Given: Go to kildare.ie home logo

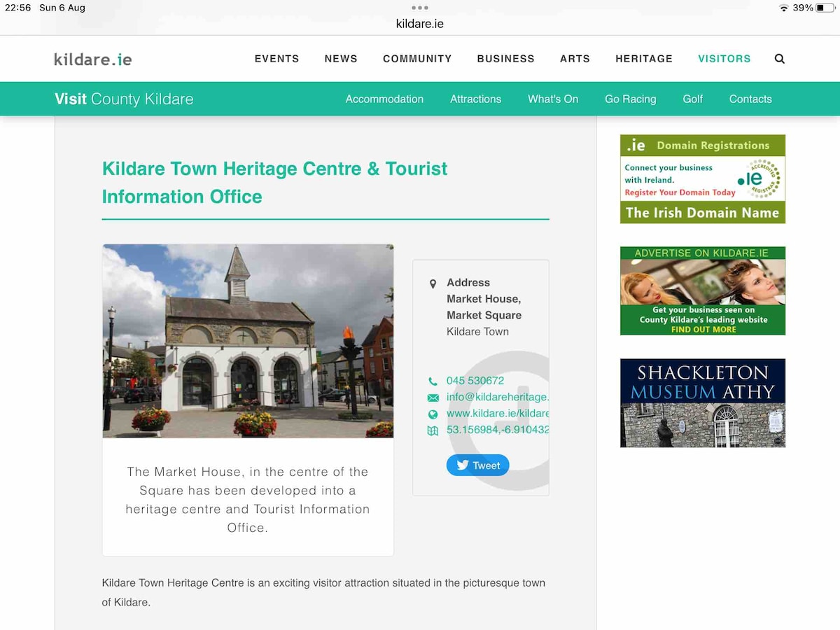Looking at the screenshot, I should point(93,59).
